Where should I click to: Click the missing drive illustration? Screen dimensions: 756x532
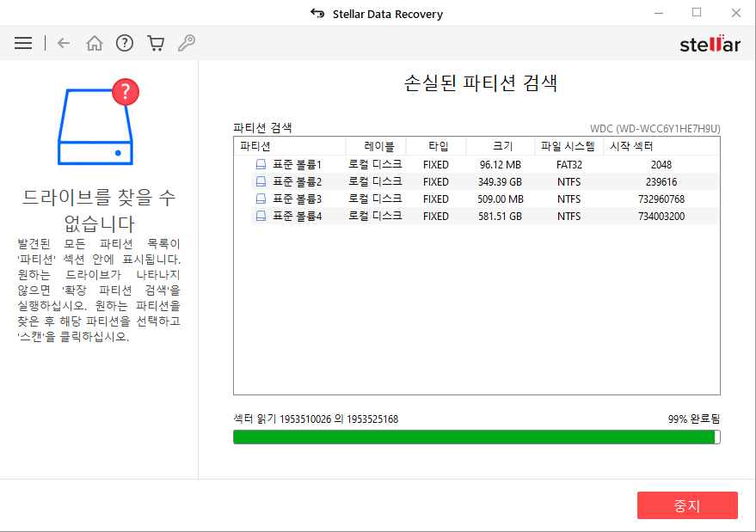(x=98, y=121)
